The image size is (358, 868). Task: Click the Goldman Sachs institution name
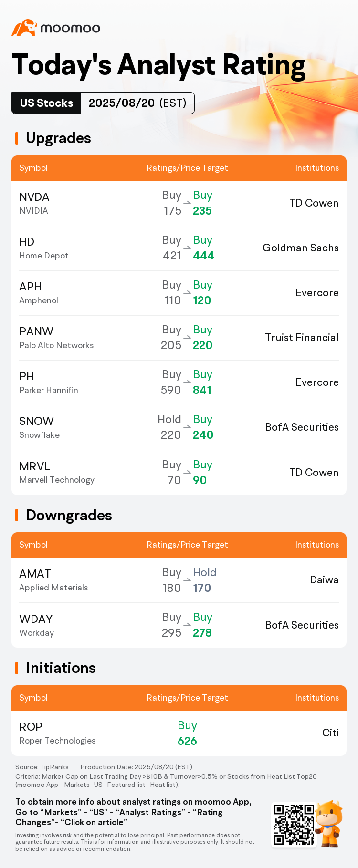(301, 248)
